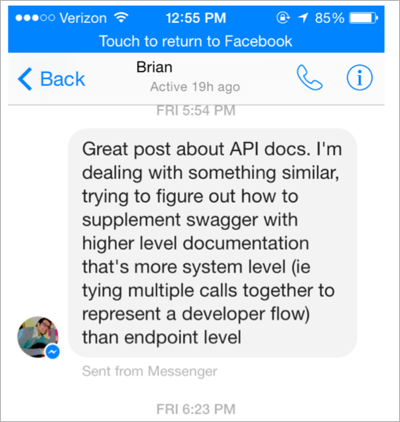Tap the 12:55 PM clock
The image size is (400, 422).
click(x=196, y=18)
